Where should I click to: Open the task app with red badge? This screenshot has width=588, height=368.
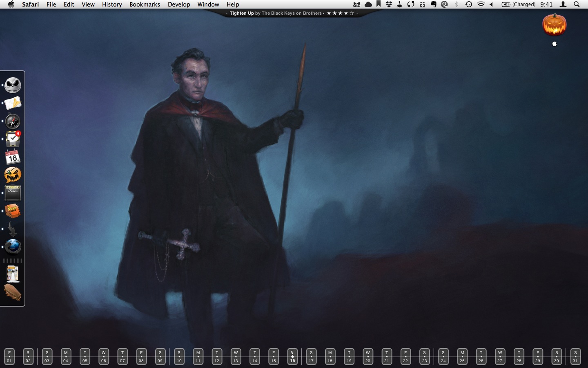point(13,139)
